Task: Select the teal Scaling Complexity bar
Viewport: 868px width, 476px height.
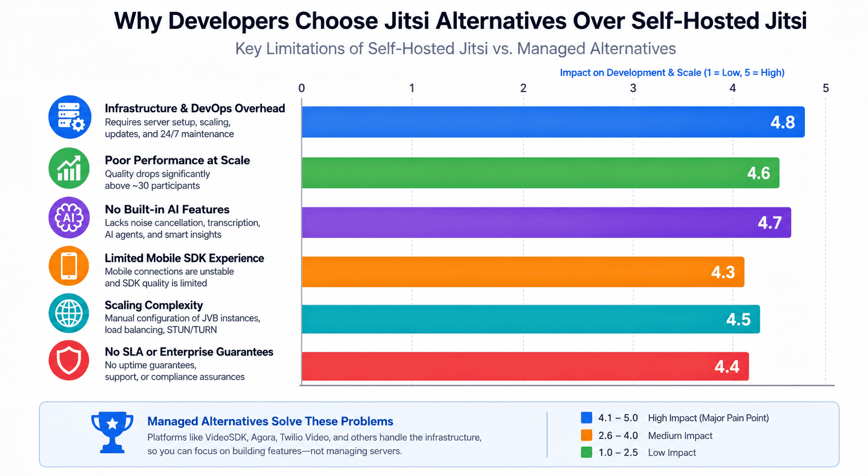Action: [531, 319]
